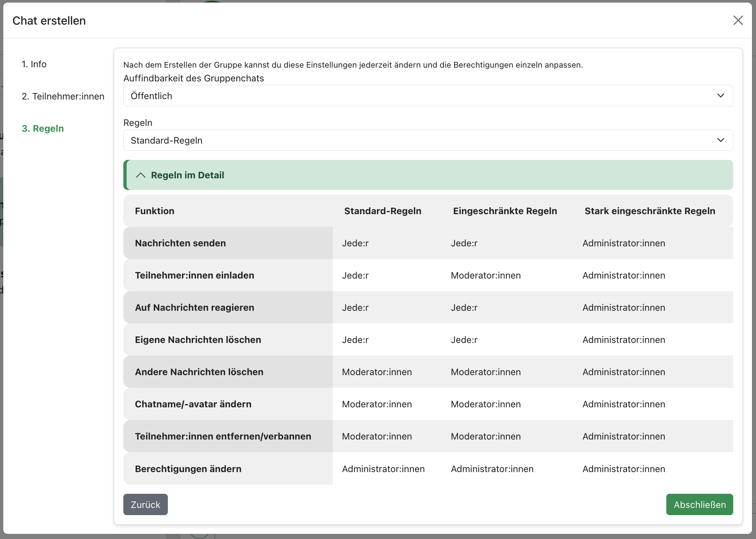Select step 3. Regeln
This screenshot has width=756, height=539.
pos(43,128)
